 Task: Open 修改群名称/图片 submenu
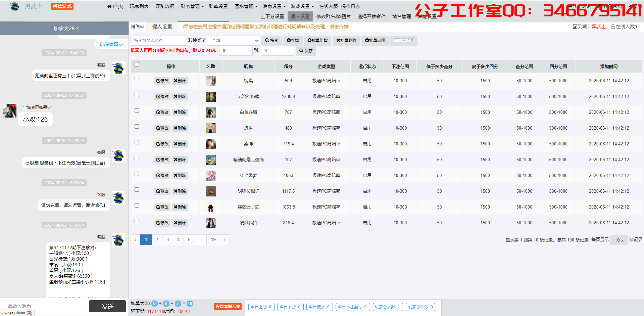point(333,16)
